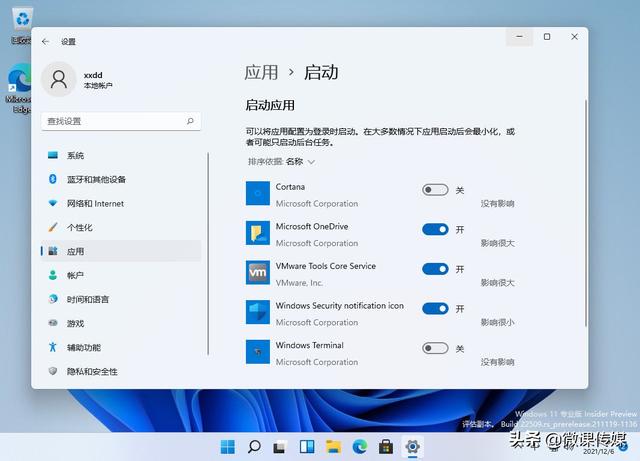Select 蓝牙和其他设备 in the sidebar
640x461 pixels.
pyautogui.click(x=121, y=179)
